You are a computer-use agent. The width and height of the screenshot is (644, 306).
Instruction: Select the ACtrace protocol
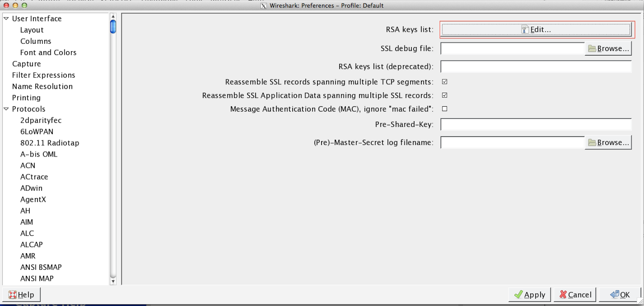tap(34, 176)
